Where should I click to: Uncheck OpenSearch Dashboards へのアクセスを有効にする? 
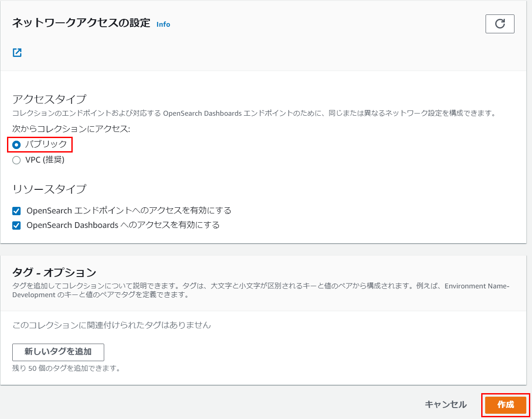pyautogui.click(x=16, y=225)
